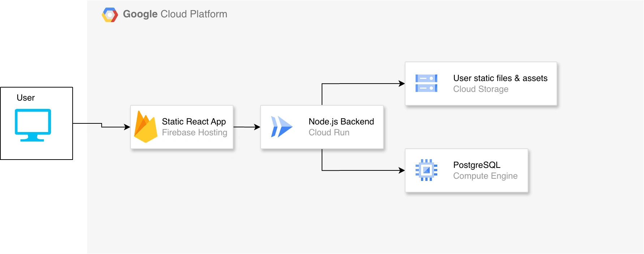Viewport: 644px width, 254px height.
Task: Select the User monitor icon
Action: coord(33,125)
